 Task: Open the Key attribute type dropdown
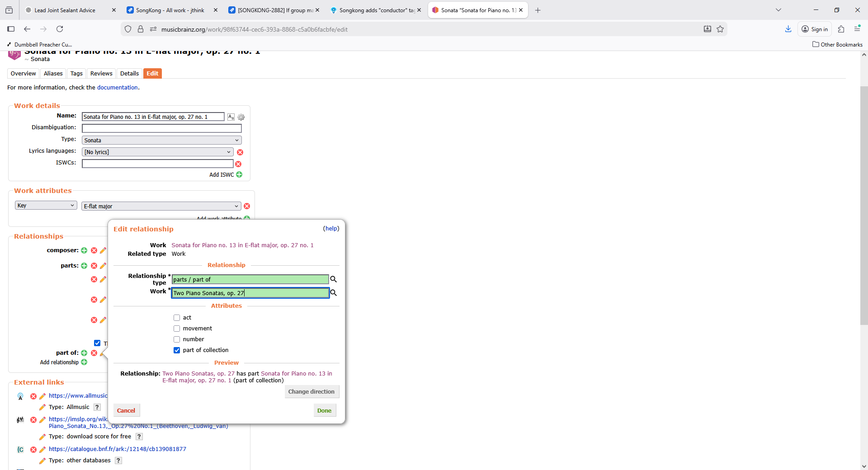point(46,206)
